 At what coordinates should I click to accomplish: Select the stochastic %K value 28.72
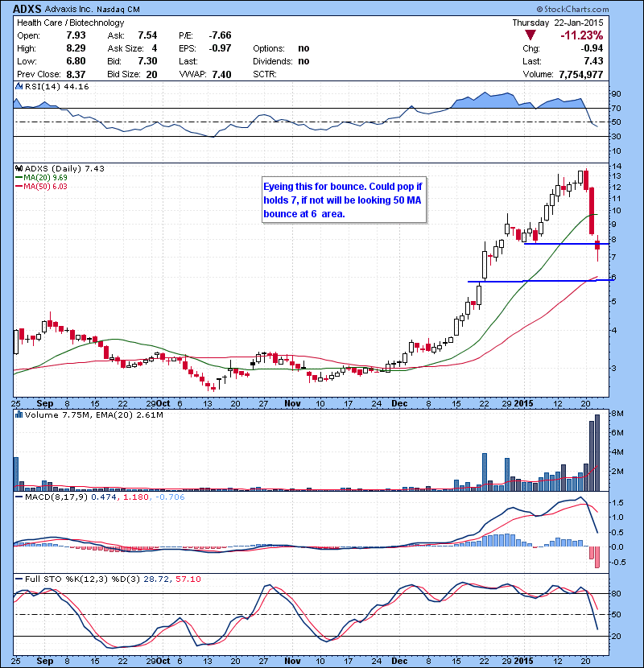(x=156, y=579)
